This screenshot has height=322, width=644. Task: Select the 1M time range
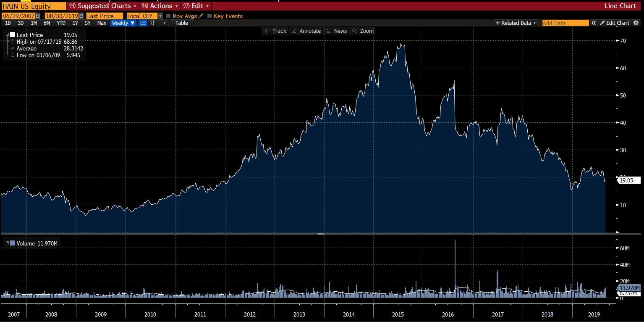point(34,23)
